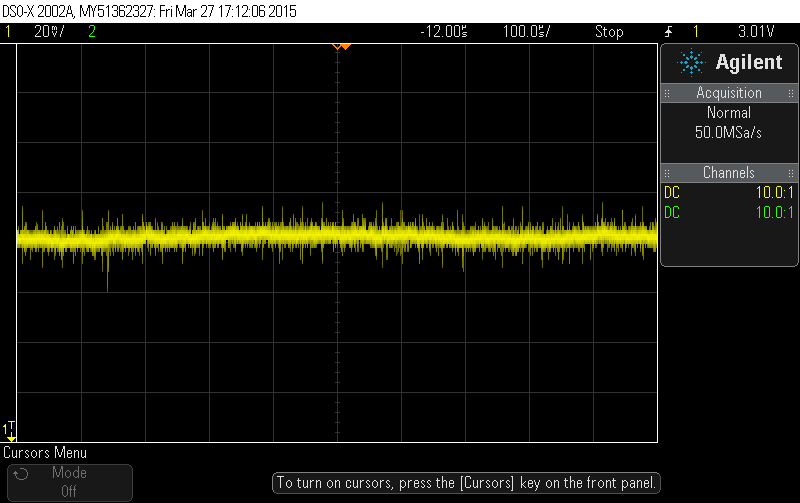Click the 3.01V trigger level readout
The image size is (800, 503).
(756, 32)
